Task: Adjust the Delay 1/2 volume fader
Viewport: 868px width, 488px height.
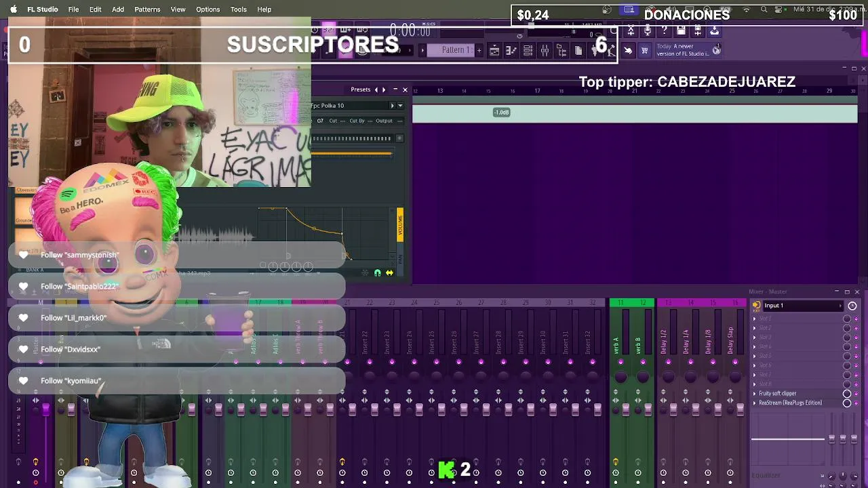Action: click(x=673, y=409)
